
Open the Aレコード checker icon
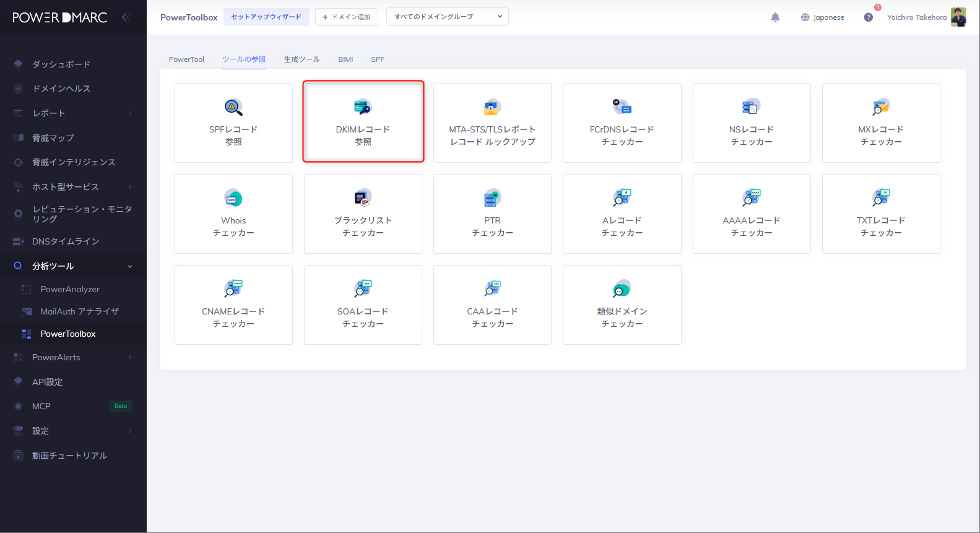point(622,198)
